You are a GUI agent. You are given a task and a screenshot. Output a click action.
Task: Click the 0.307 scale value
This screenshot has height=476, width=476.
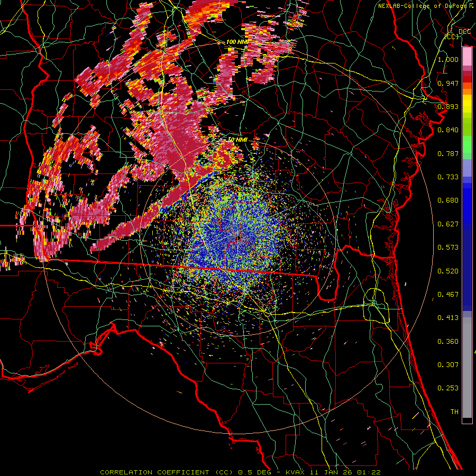tap(448, 365)
